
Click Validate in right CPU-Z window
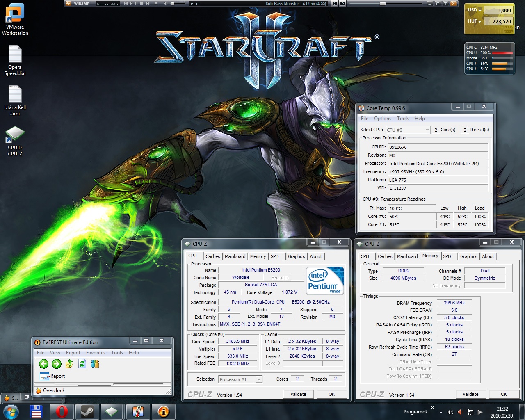click(x=470, y=394)
